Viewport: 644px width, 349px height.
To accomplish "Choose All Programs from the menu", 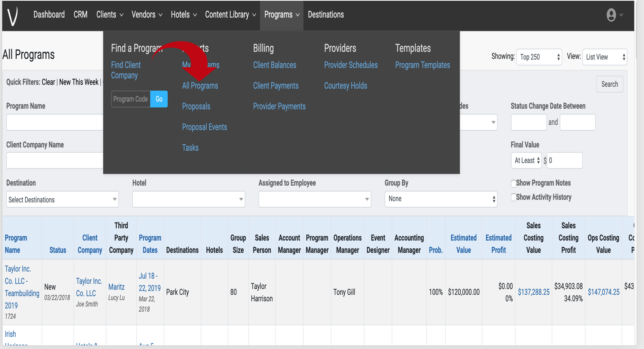I will click(200, 86).
